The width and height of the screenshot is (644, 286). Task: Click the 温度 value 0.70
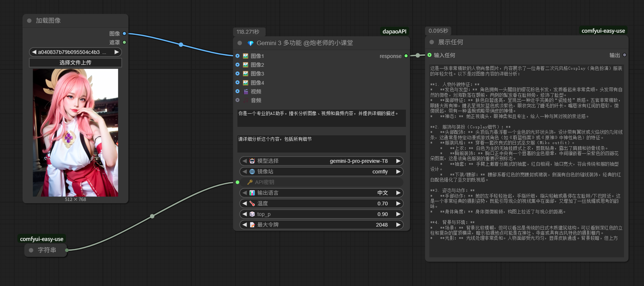[383, 203]
